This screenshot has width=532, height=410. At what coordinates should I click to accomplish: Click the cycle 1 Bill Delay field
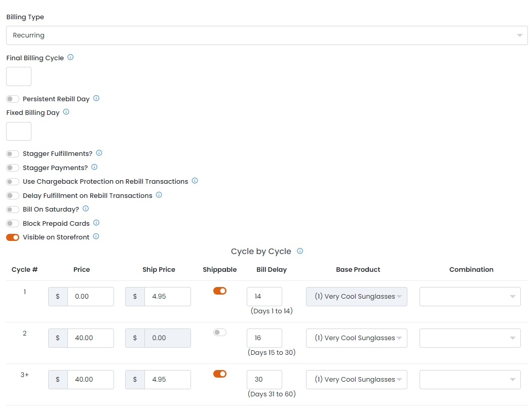pyautogui.click(x=264, y=297)
